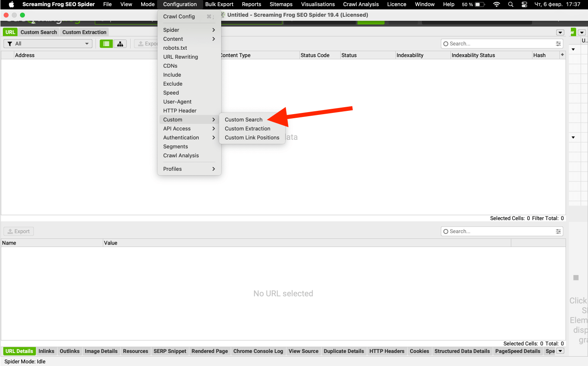Add a column with the plus icon
Viewport: 588px width, 366px height.
point(562,55)
